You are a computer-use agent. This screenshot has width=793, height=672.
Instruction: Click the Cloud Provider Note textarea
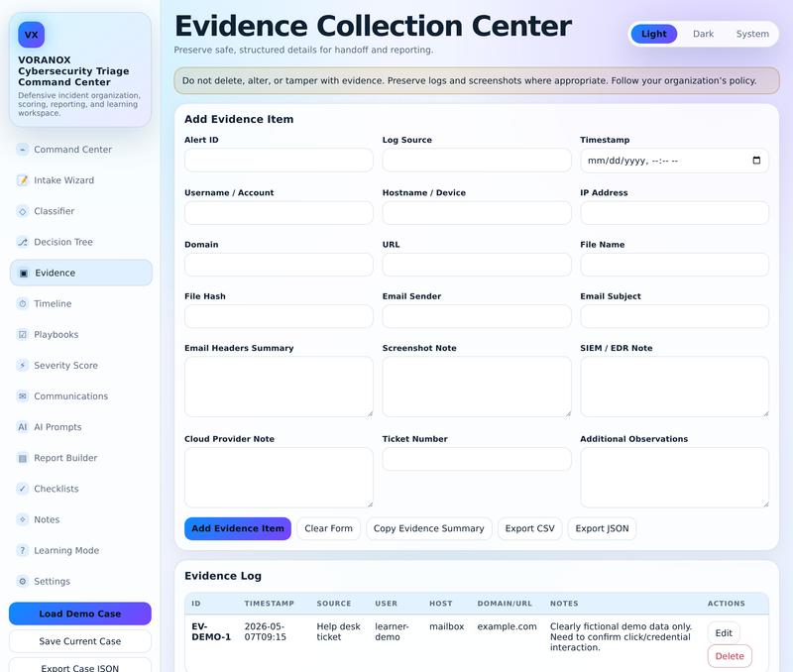279,478
